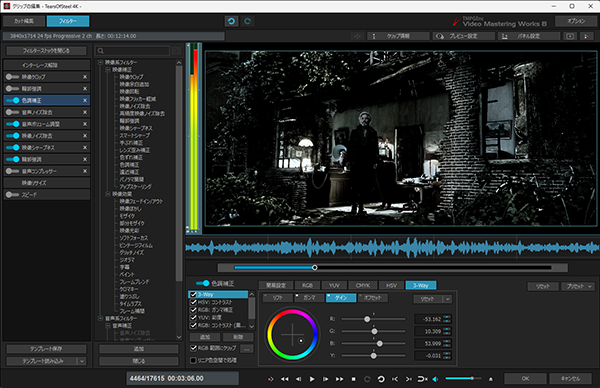Screen dimensions: 600x388
Task: Switch to the HSV tab
Action: (391, 285)
